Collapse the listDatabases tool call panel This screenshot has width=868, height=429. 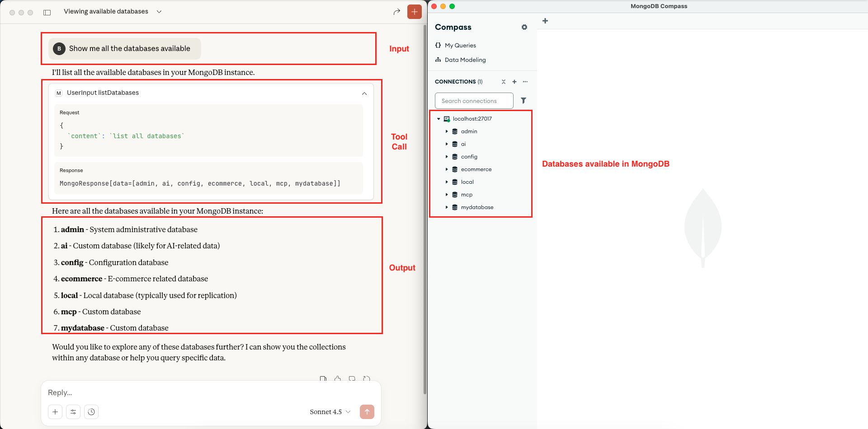[364, 93]
